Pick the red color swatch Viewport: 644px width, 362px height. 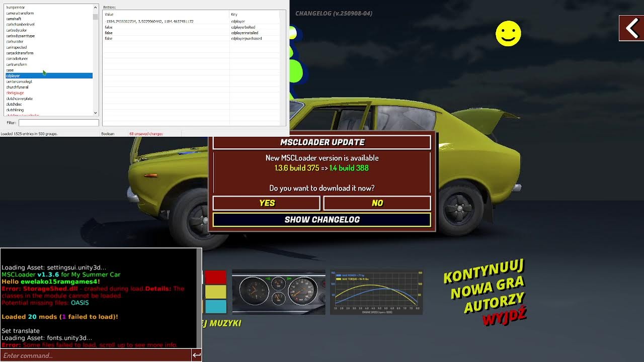tap(216, 277)
